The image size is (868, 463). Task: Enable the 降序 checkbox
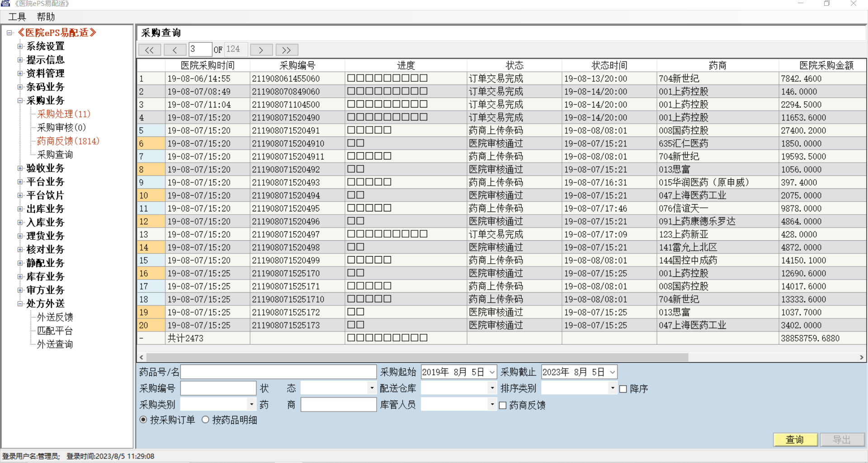623,389
